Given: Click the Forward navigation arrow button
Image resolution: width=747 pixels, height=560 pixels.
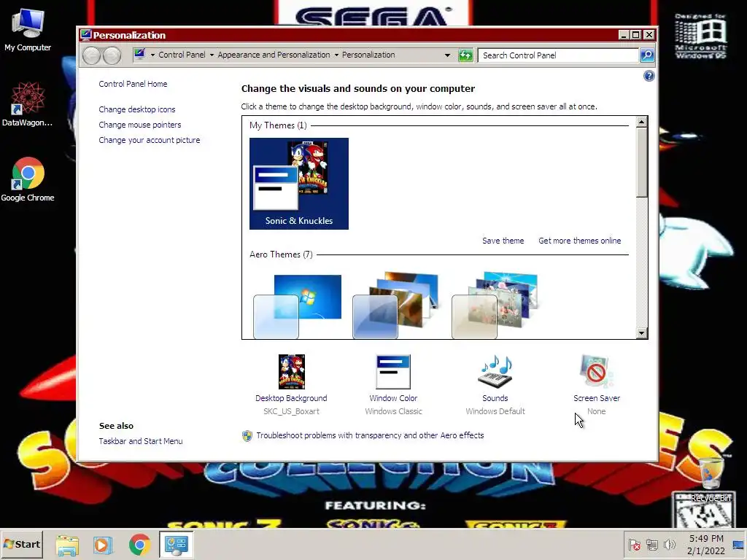Looking at the screenshot, I should click(112, 55).
